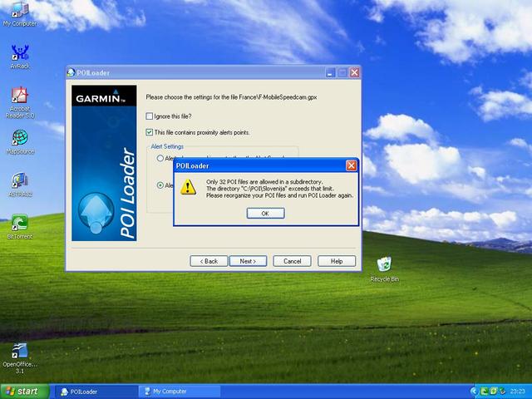Select the Recycle Bin desktop icon
This screenshot has width=532, height=399.
[x=384, y=269]
